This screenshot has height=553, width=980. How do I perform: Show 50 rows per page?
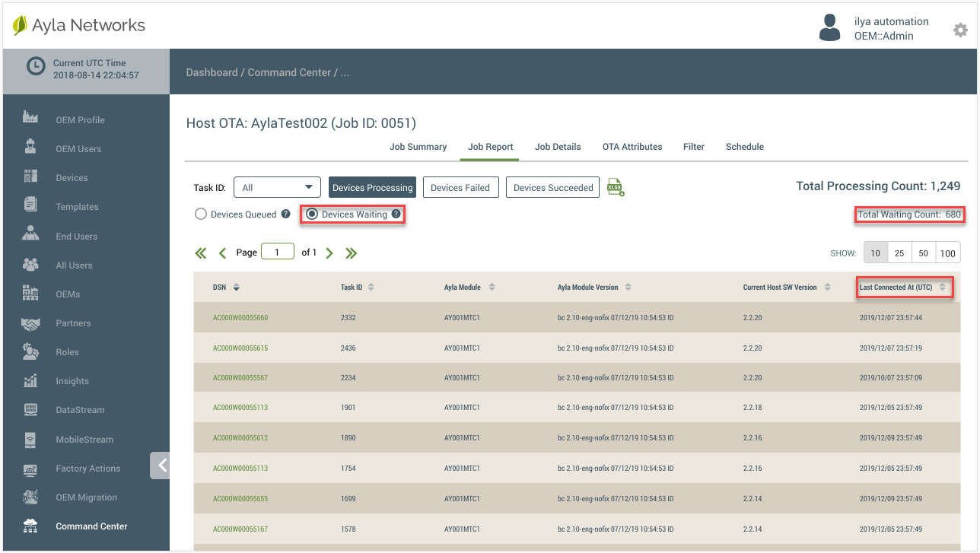(924, 253)
